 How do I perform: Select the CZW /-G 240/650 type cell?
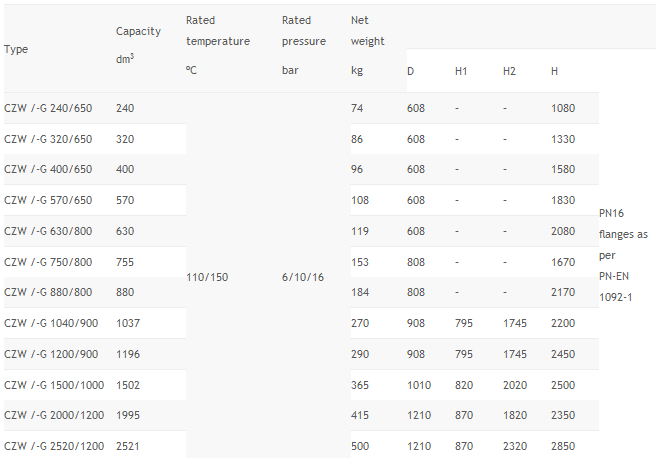pyautogui.click(x=48, y=108)
